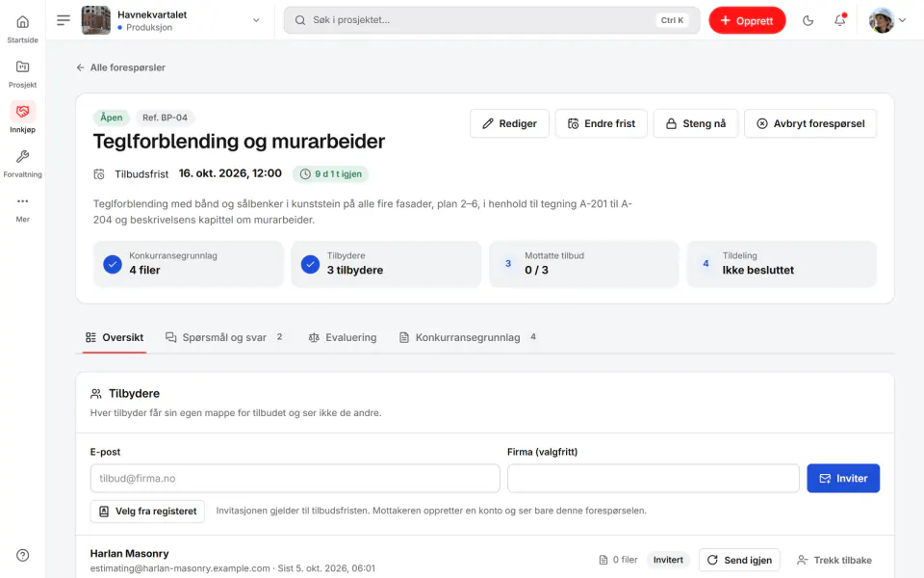Open the Tilbydere 3 tilbydere step card

(386, 264)
